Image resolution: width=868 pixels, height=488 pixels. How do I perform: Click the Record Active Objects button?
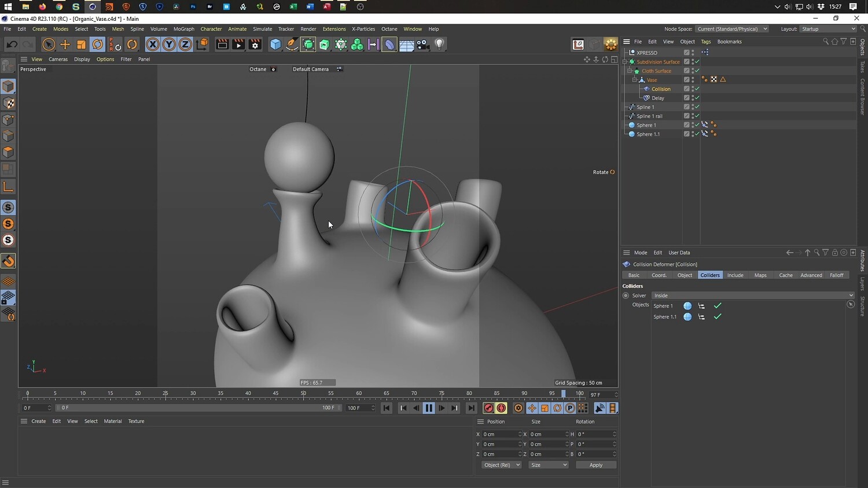pyautogui.click(x=488, y=408)
